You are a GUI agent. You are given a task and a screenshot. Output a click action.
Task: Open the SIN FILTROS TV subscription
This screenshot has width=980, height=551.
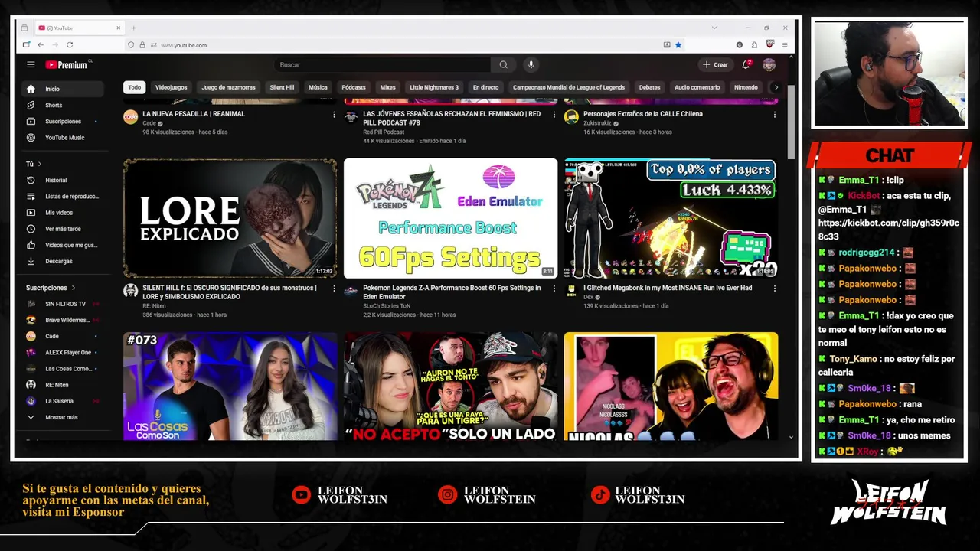coord(64,304)
